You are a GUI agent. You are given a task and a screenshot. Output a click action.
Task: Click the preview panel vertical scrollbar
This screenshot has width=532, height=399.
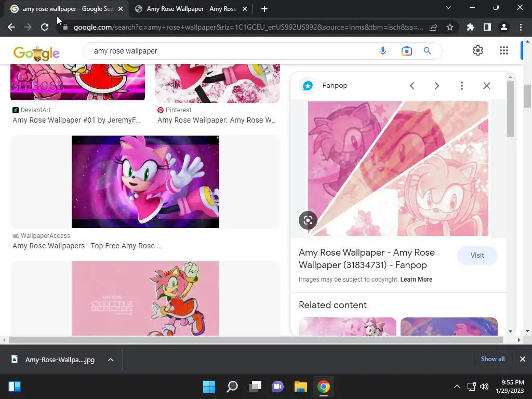click(x=510, y=109)
